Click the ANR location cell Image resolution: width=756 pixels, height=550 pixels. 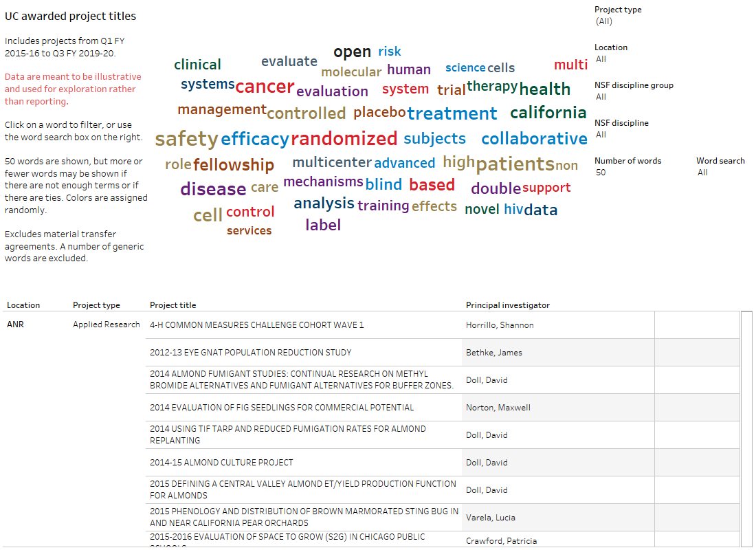click(15, 324)
